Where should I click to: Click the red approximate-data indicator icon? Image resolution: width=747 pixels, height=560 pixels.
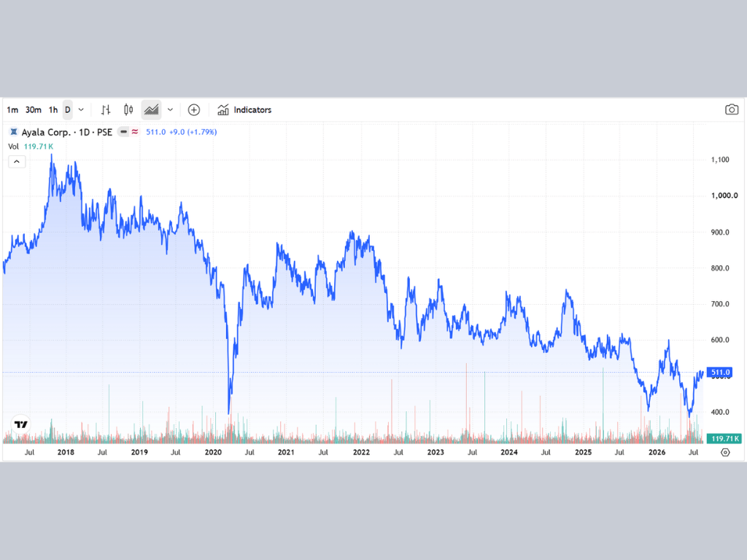pyautogui.click(x=135, y=132)
